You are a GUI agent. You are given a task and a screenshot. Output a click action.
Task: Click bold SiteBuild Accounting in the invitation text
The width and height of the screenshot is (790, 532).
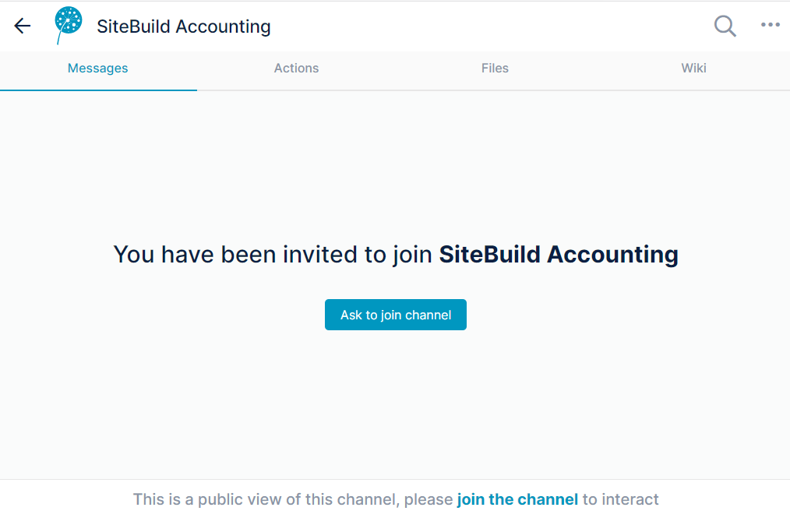[559, 255]
